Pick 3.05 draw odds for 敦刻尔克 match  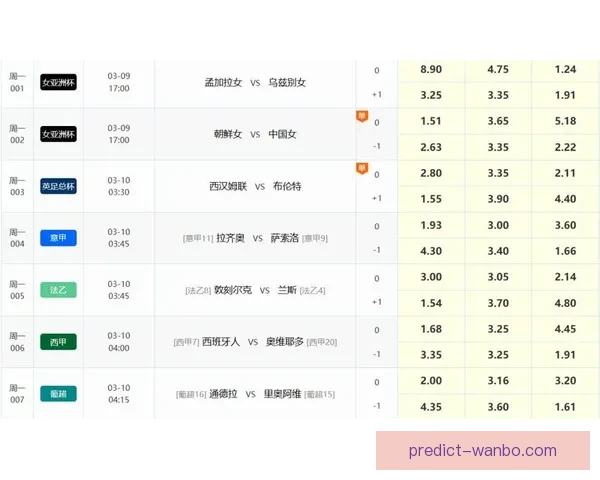pyautogui.click(x=498, y=277)
